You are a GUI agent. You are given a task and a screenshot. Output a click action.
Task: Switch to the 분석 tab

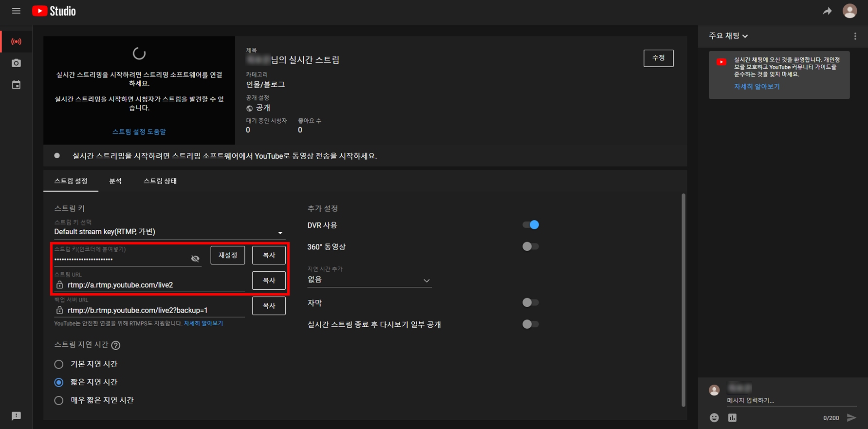click(x=115, y=181)
